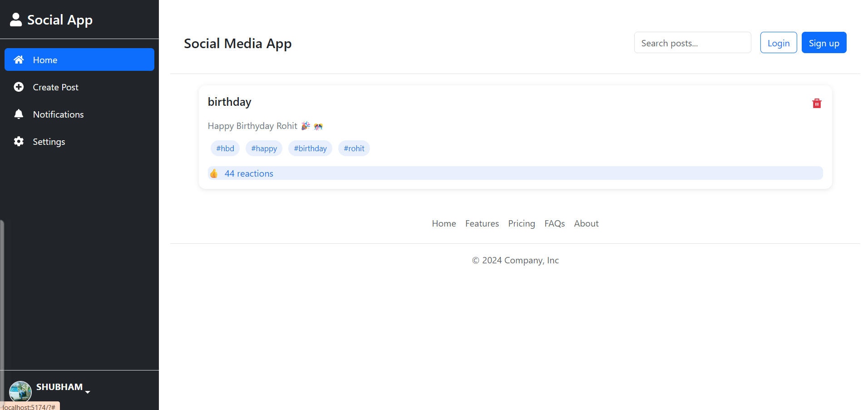Click the Social App person icon
Screen dimensions: 868x410
[x=16, y=19]
